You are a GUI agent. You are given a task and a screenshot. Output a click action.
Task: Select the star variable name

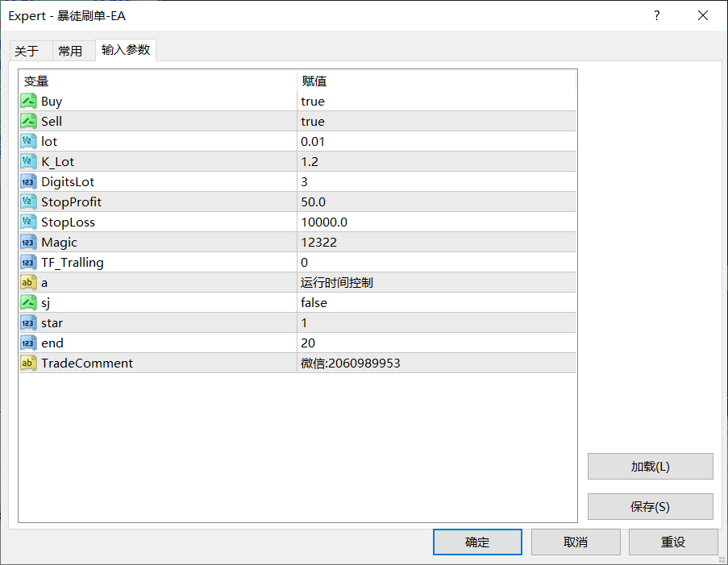[x=52, y=322]
